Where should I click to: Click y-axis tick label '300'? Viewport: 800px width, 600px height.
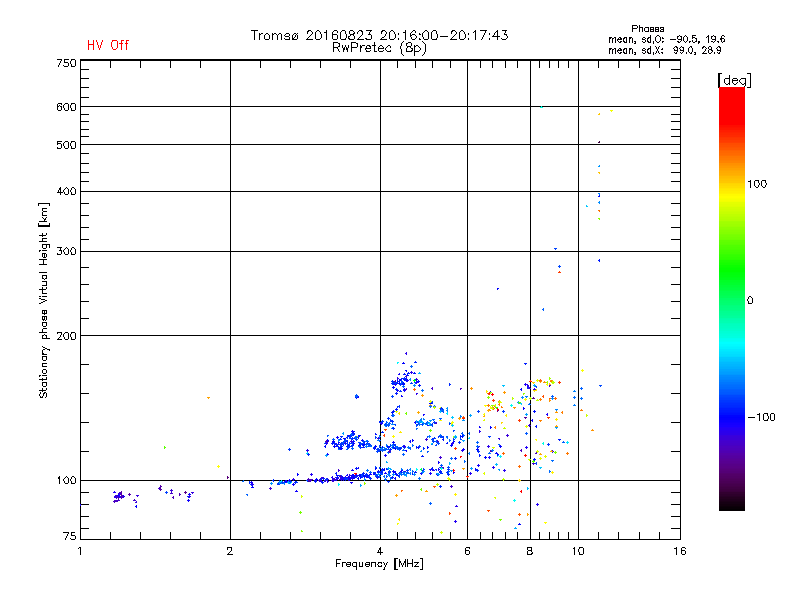point(66,252)
